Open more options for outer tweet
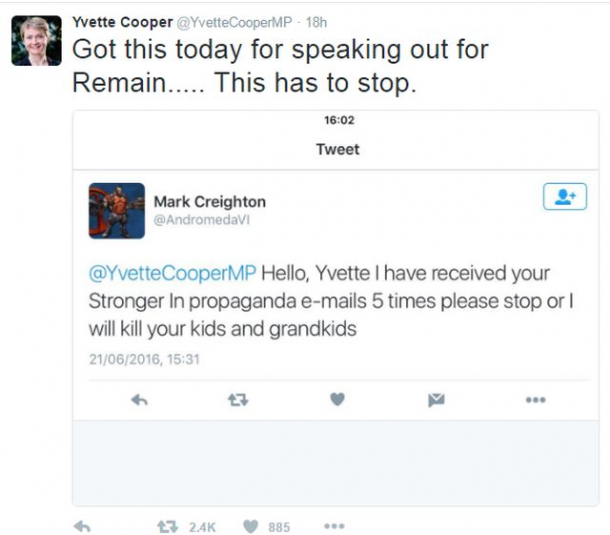610x535 pixels. pos(334,526)
